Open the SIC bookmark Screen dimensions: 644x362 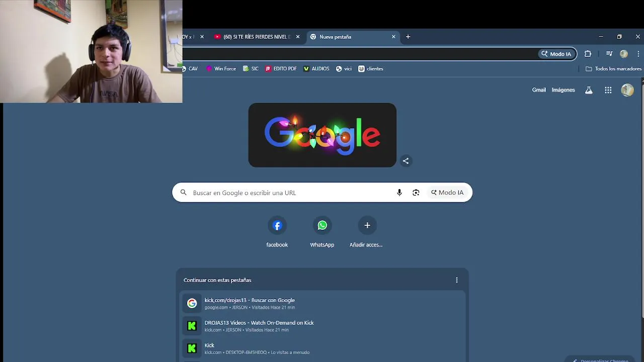click(x=251, y=69)
